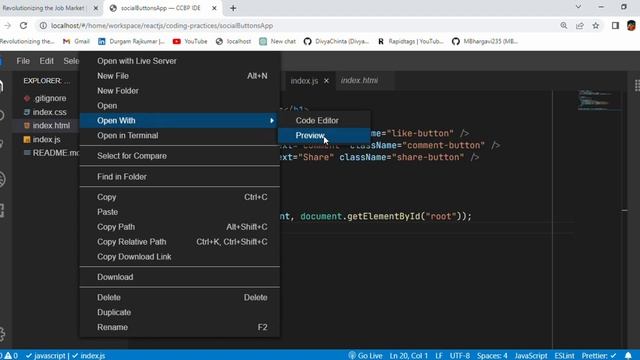Click site information icon in address bar
Viewport: 640px width, 360px height.
coord(43,25)
